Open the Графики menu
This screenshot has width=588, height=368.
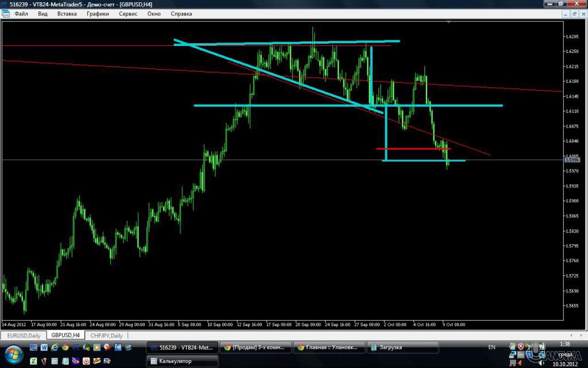(x=98, y=14)
